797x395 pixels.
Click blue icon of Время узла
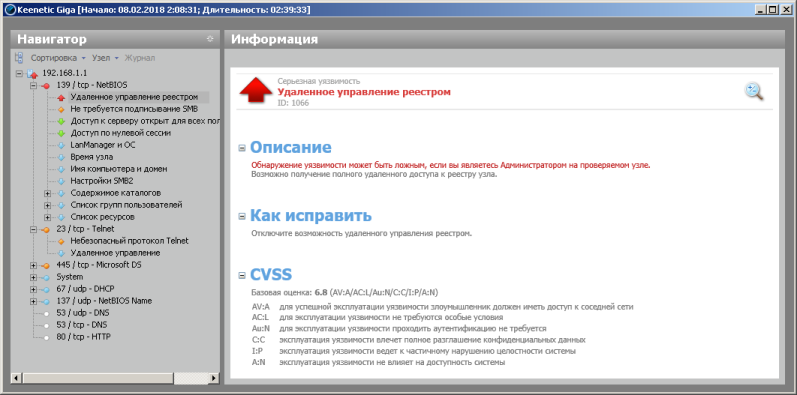[x=61, y=157]
